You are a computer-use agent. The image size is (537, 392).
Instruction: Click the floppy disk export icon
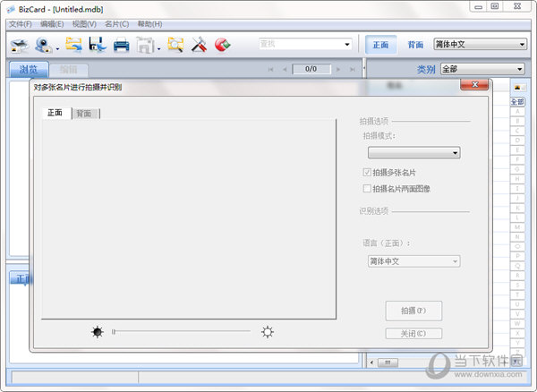pyautogui.click(x=98, y=45)
